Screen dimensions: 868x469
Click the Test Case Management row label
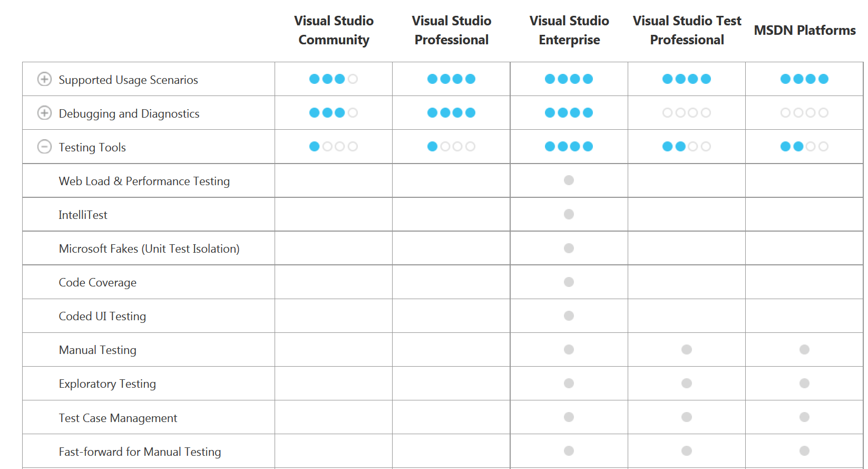coord(118,418)
